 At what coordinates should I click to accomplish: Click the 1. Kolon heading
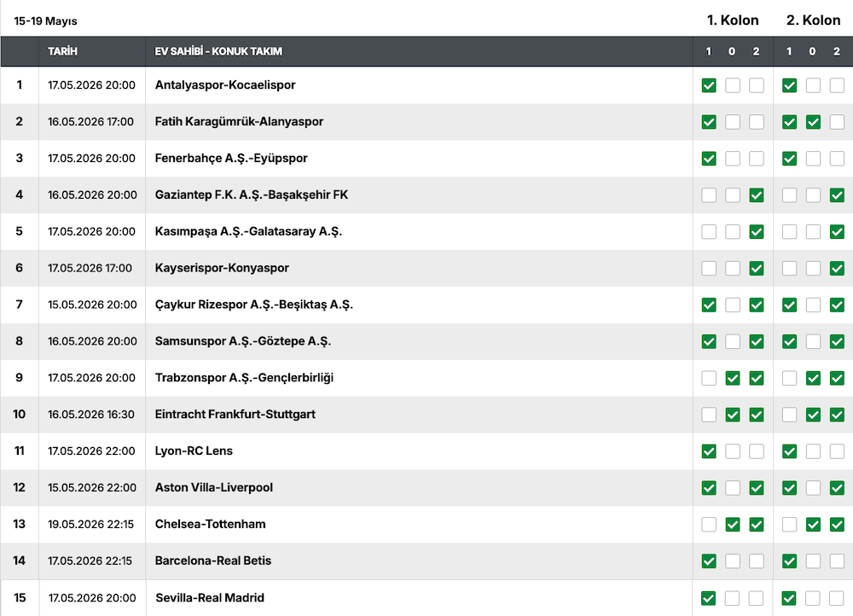(732, 20)
